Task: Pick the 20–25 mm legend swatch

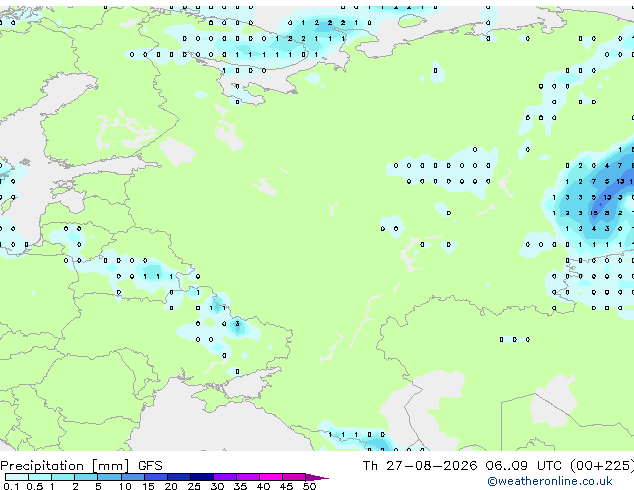Action: [x=178, y=477]
